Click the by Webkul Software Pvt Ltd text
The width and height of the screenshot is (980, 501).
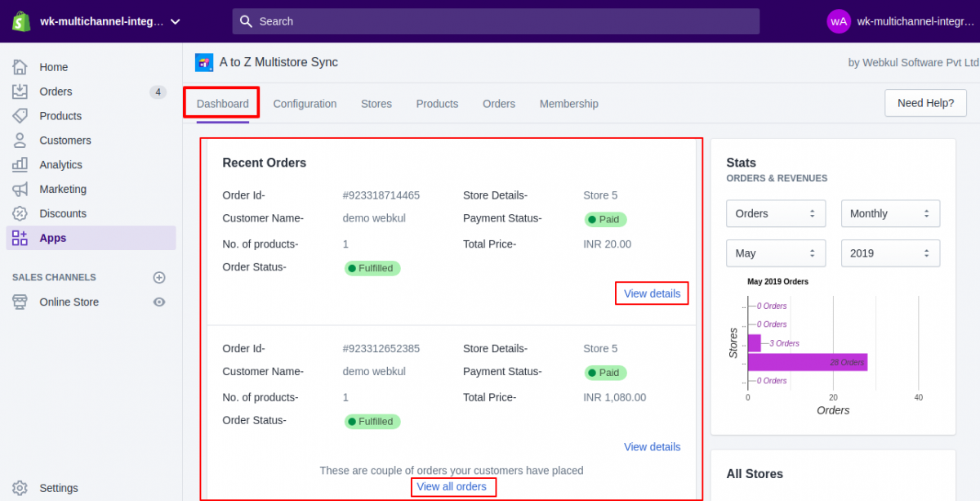pyautogui.click(x=914, y=62)
